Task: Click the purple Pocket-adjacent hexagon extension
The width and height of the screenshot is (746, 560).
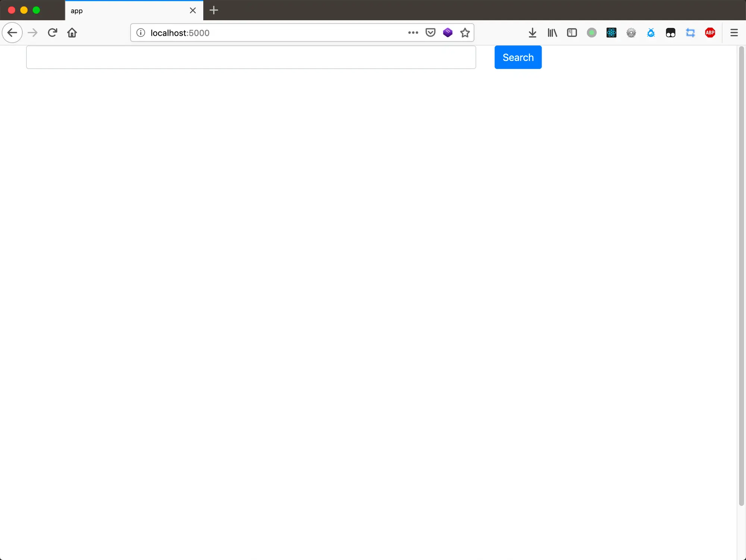Action: (x=447, y=32)
